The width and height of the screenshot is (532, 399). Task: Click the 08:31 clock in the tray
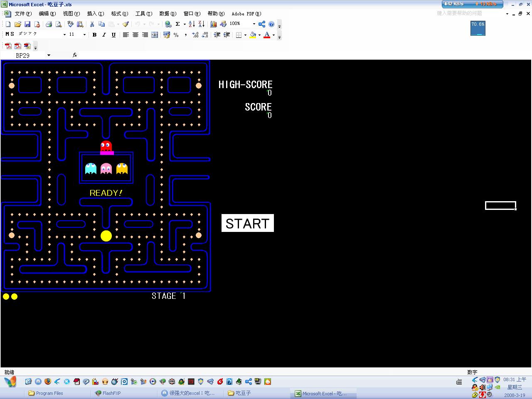click(x=515, y=379)
